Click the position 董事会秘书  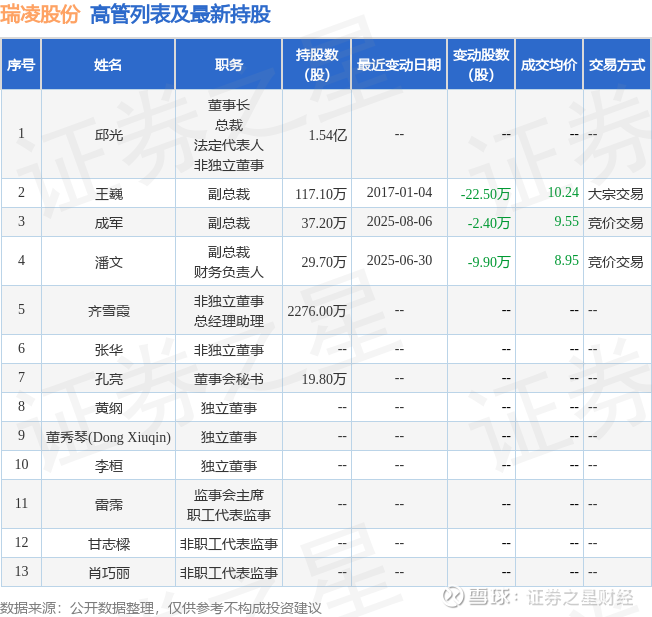pos(229,378)
